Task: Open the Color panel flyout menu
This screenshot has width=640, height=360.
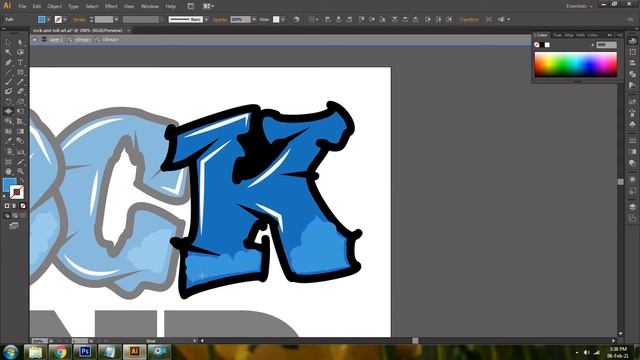Action: point(620,35)
